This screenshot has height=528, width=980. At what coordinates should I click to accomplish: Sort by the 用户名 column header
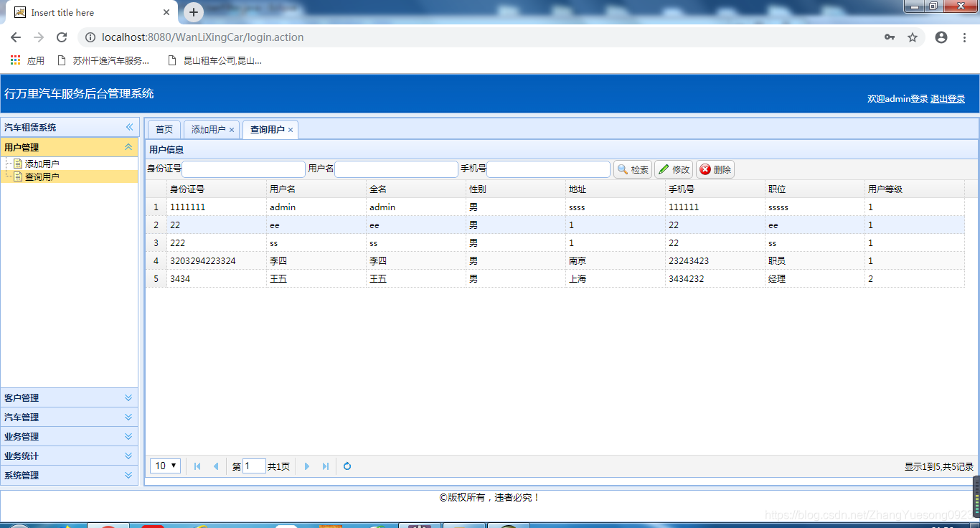[x=316, y=189]
